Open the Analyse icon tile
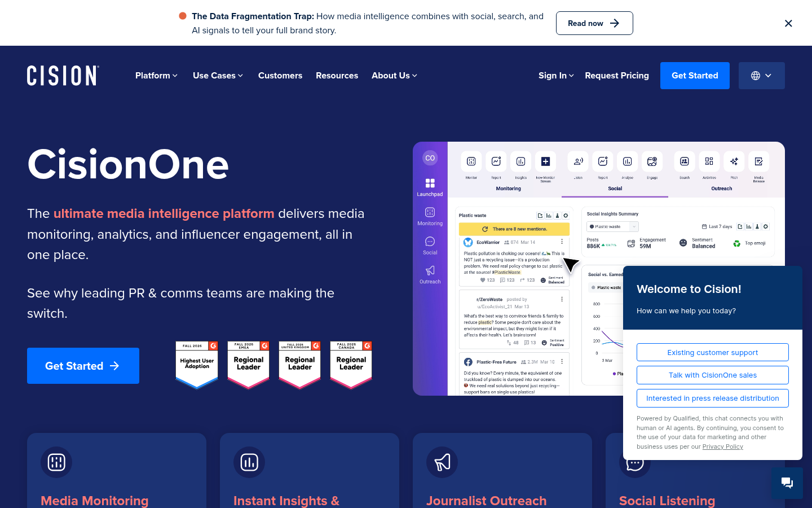The image size is (812, 508). pos(627,162)
